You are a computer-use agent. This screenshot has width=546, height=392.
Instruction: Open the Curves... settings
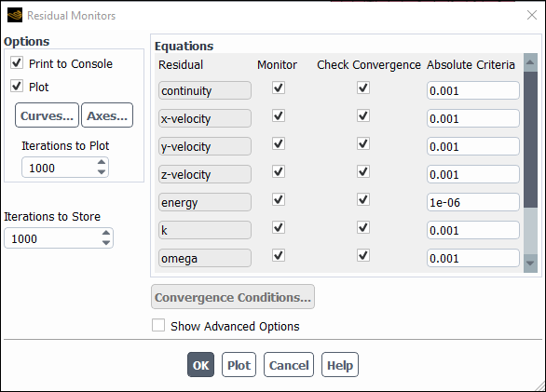coord(47,115)
